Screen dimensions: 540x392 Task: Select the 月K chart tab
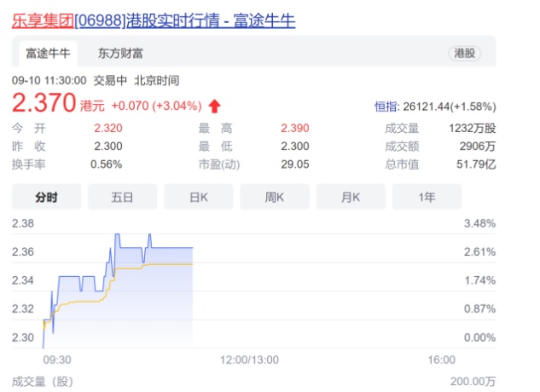[351, 197]
